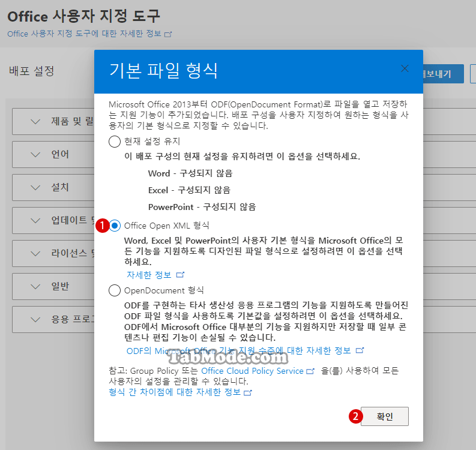Open ODF의 Microsoft Office 기능 지원 수준 link

(239, 351)
